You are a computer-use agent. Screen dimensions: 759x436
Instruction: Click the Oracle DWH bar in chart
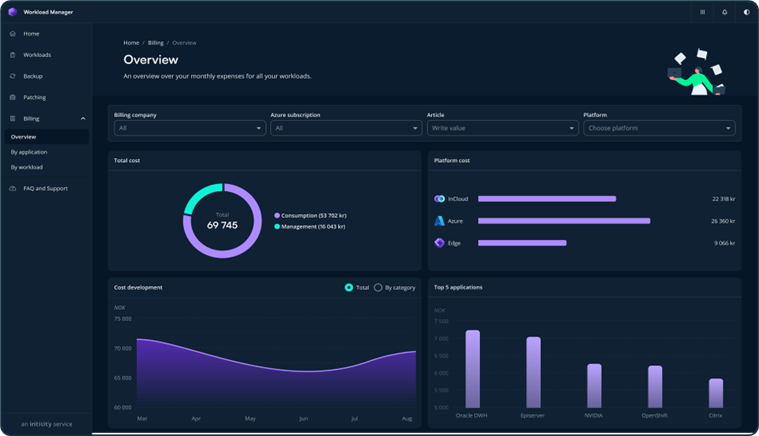point(472,369)
